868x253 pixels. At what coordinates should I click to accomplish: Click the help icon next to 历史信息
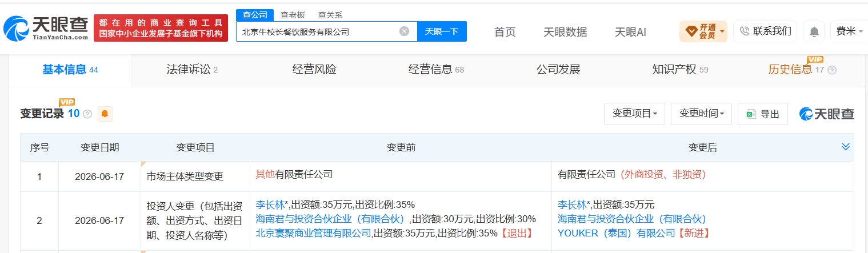tap(832, 70)
